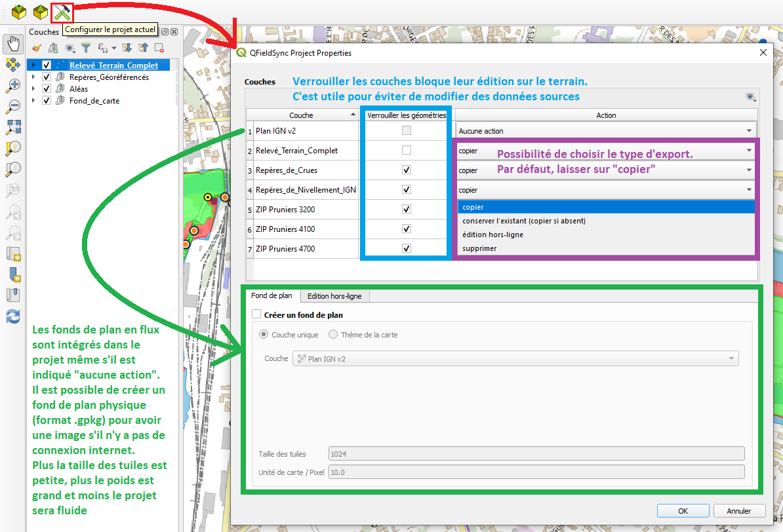Open Couche combo box showing Plan IGN v2
Viewport: 783px width, 532px height.
515,358
